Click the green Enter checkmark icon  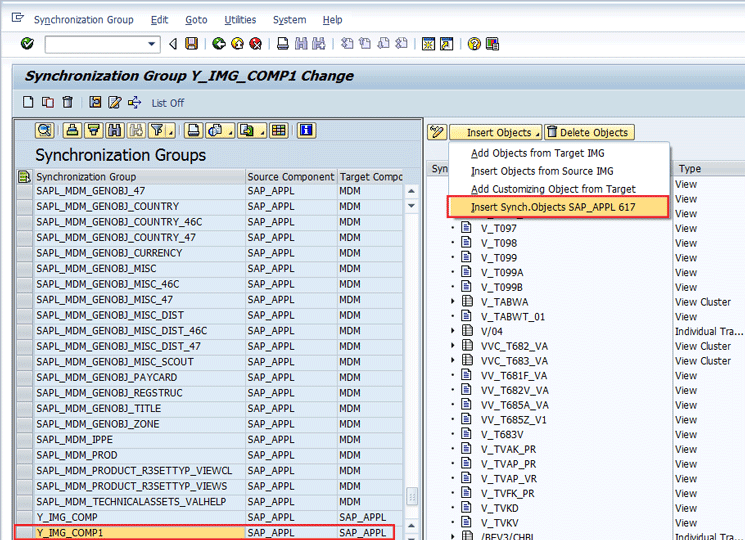point(27,44)
